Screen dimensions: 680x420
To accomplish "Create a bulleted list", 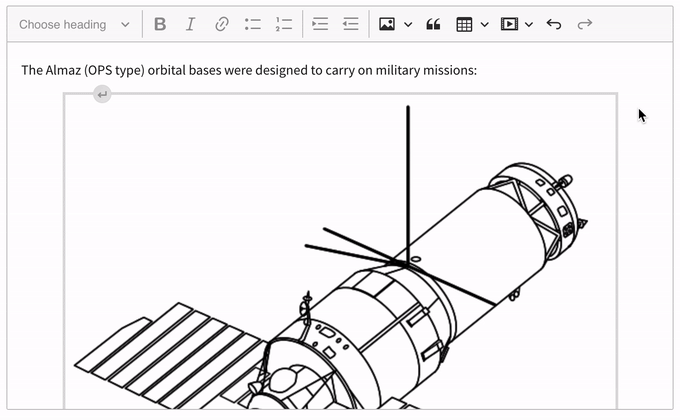I will (252, 24).
